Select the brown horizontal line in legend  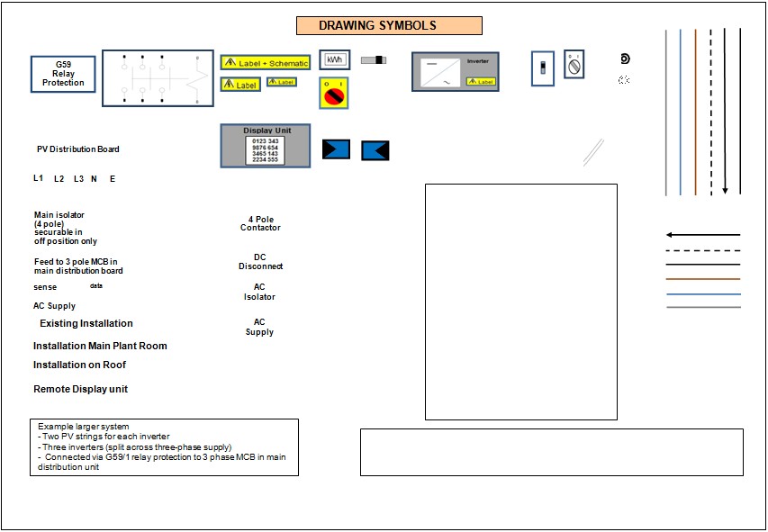703,279
